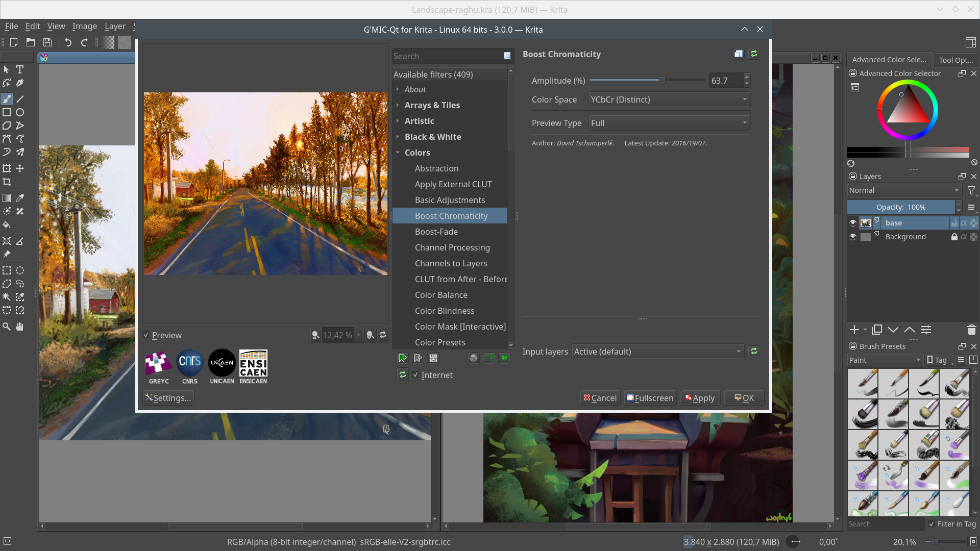Click the Zoom tool in toolbar
The width and height of the screenshot is (980, 551).
[x=7, y=327]
